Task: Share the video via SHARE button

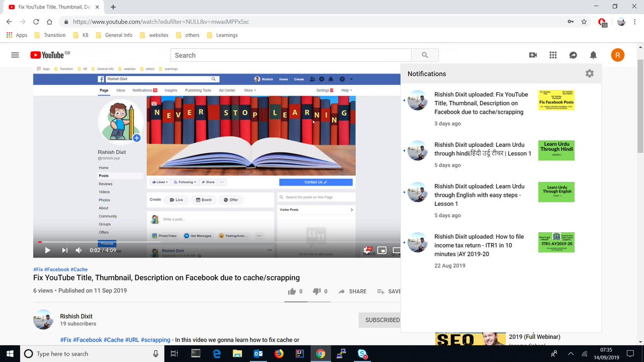Action: tap(352, 291)
